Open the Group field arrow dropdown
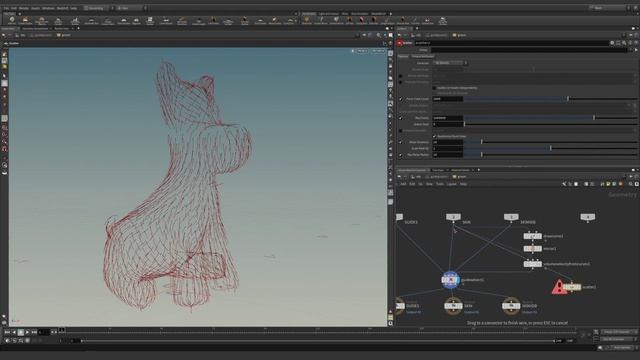 636,50
